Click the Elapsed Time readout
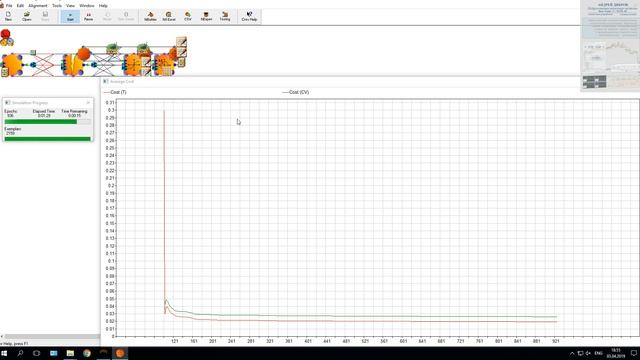 [x=44, y=113]
